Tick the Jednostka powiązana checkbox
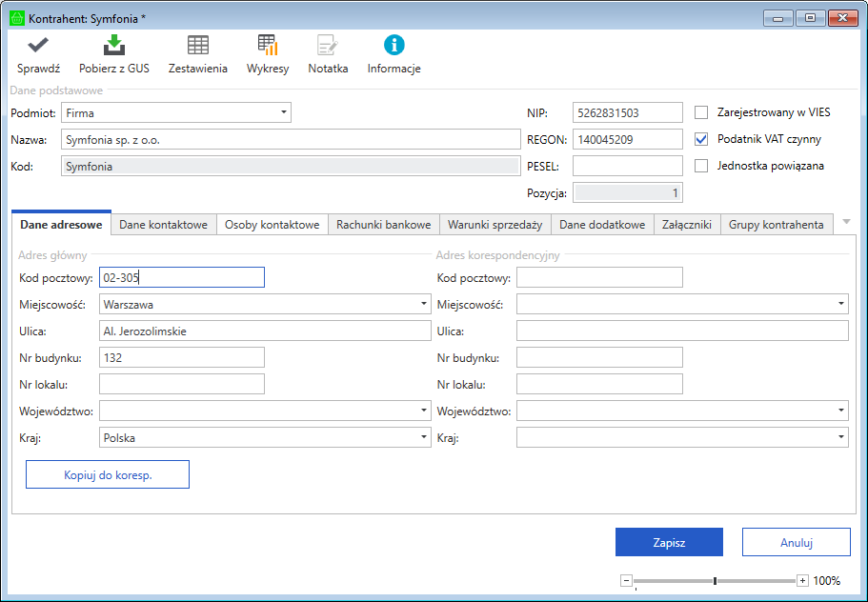868x602 pixels. 701,166
